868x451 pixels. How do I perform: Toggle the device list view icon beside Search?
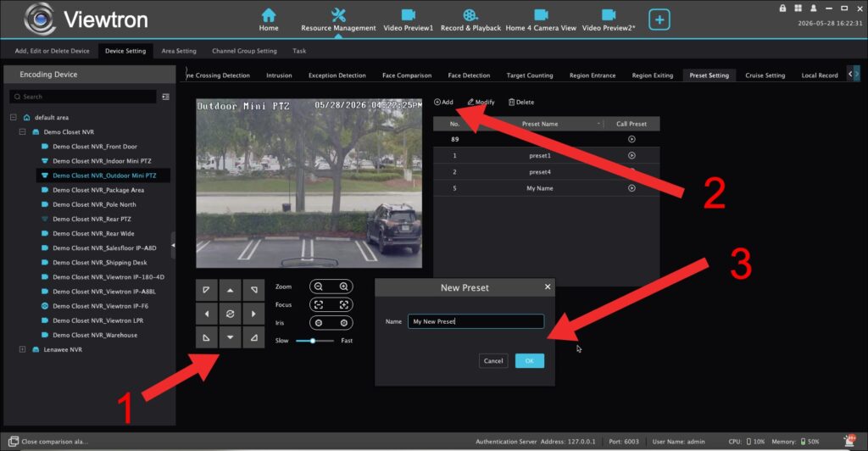pos(165,97)
